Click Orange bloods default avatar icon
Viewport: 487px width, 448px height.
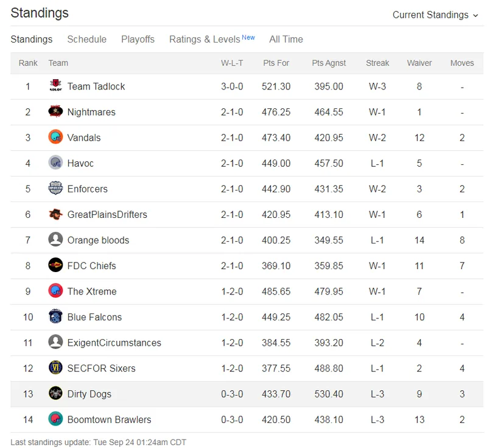[x=55, y=239]
